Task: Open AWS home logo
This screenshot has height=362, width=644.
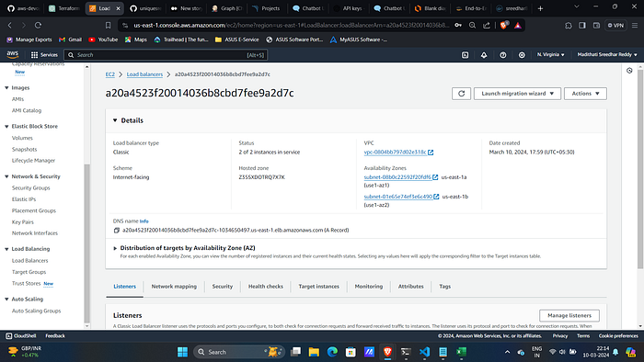Action: pos(13,54)
